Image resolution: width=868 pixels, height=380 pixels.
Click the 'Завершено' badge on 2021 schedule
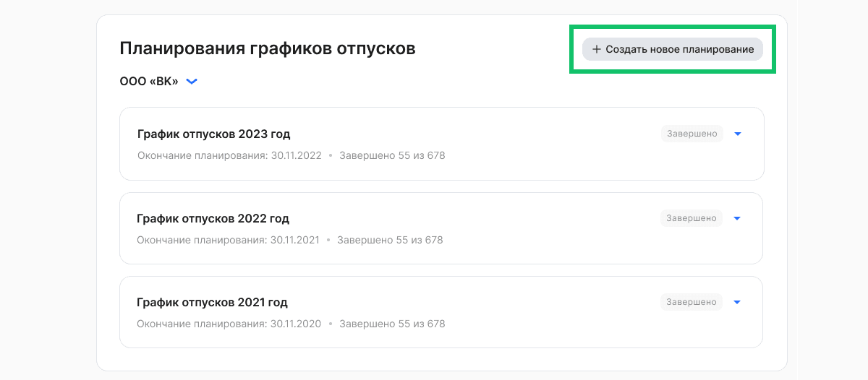692,302
